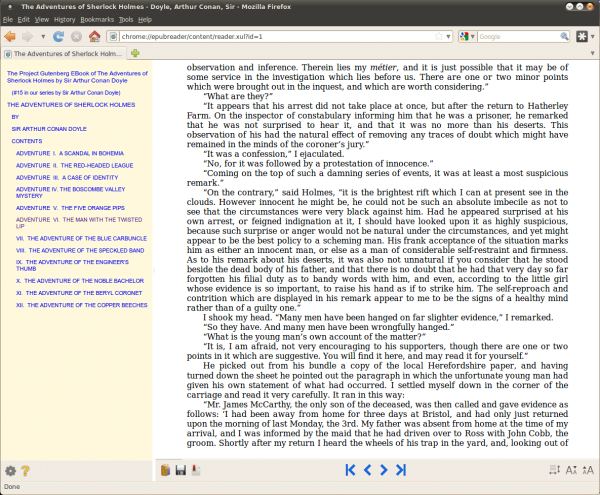This screenshot has width=600, height=495.
Task: Open a new tab with the plus icon
Action: [x=135, y=53]
